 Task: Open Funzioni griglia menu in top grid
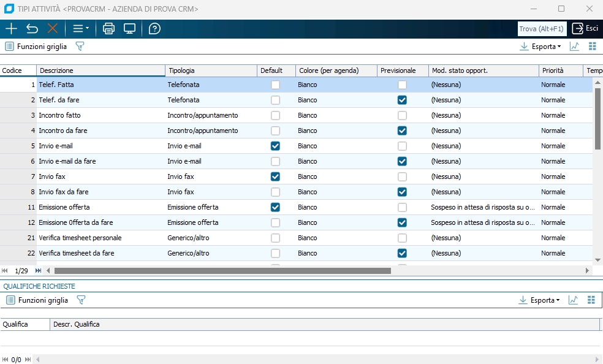(36, 47)
